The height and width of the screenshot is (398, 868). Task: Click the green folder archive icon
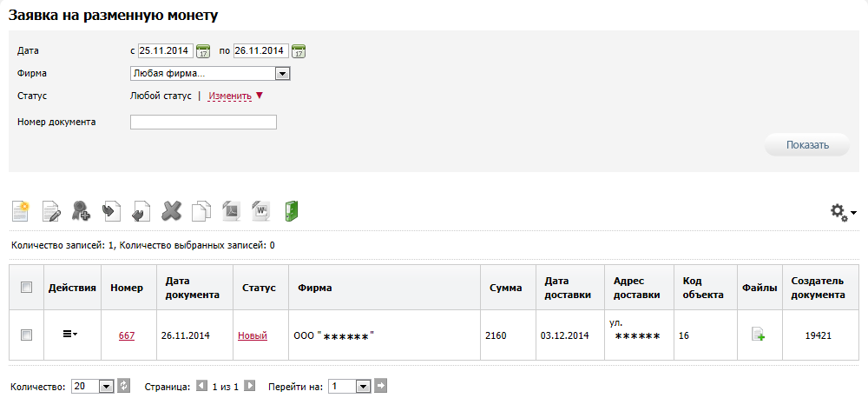(292, 212)
